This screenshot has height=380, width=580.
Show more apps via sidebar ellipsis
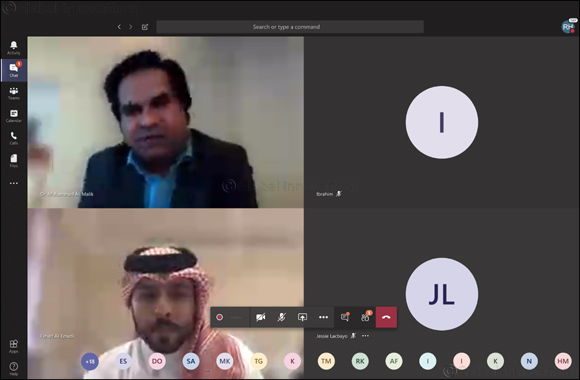(x=14, y=183)
